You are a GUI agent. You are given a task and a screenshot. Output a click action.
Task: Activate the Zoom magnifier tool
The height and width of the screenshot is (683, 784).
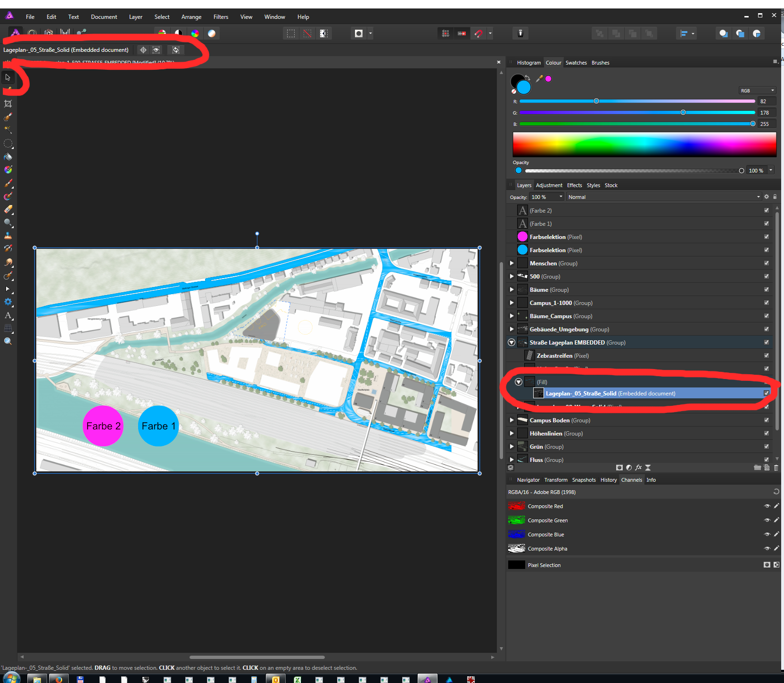click(x=8, y=341)
